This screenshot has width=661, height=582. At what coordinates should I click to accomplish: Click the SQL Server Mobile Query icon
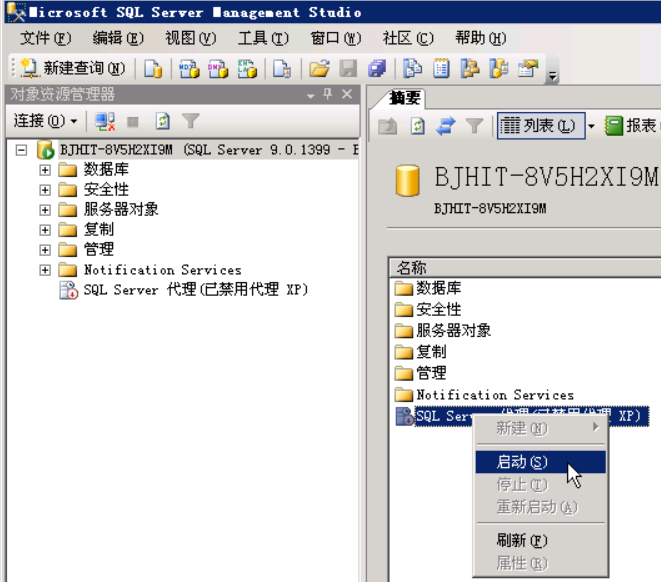(282, 69)
